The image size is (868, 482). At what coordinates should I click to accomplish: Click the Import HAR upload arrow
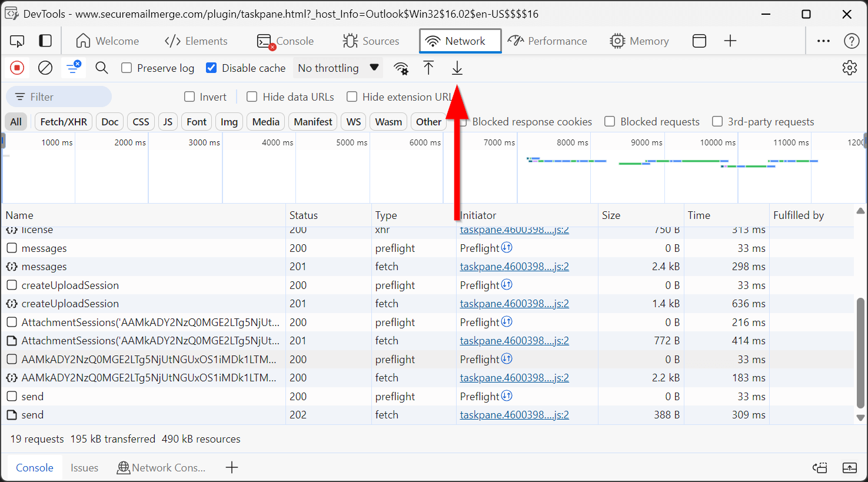point(428,68)
